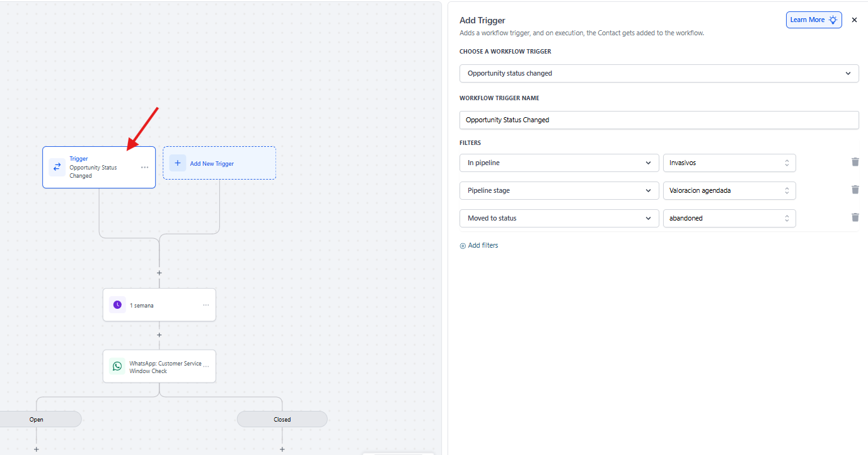Click the purple clock wait icon
This screenshot has width=868, height=455.
click(117, 305)
